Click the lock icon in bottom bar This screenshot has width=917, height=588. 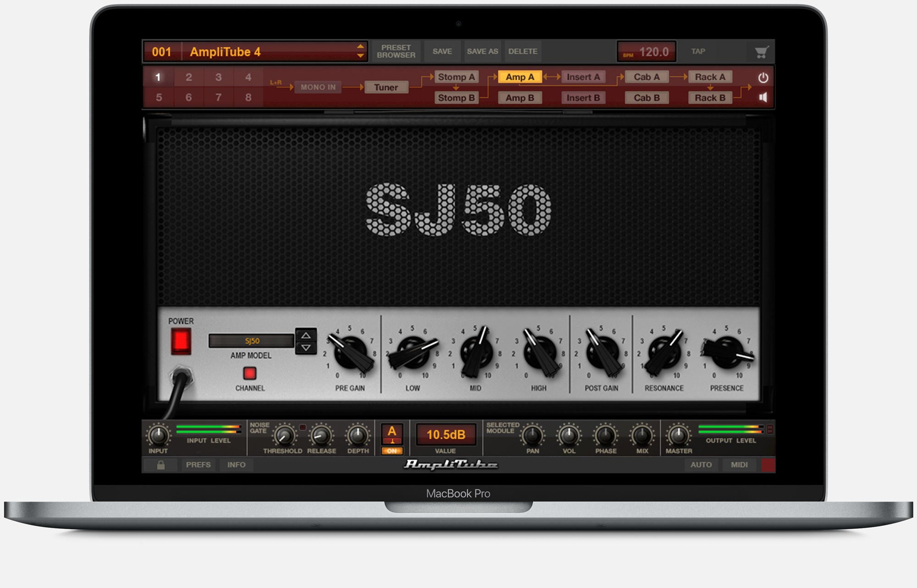point(161,465)
